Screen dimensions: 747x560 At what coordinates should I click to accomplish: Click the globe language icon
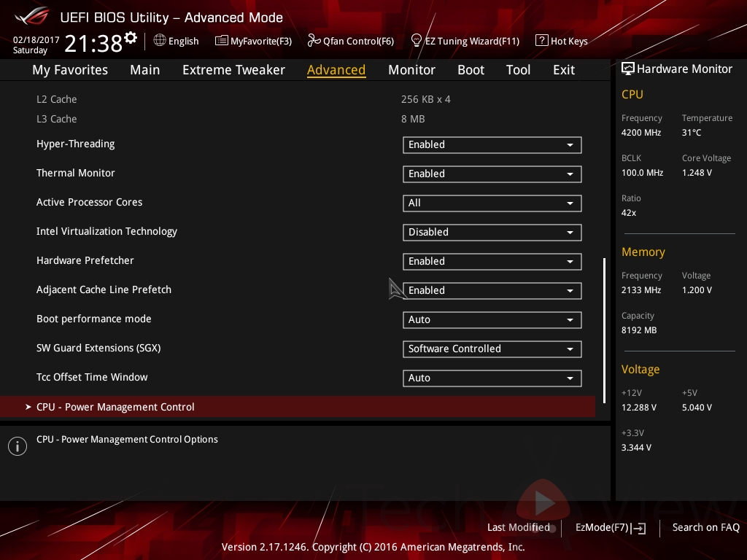tap(160, 41)
